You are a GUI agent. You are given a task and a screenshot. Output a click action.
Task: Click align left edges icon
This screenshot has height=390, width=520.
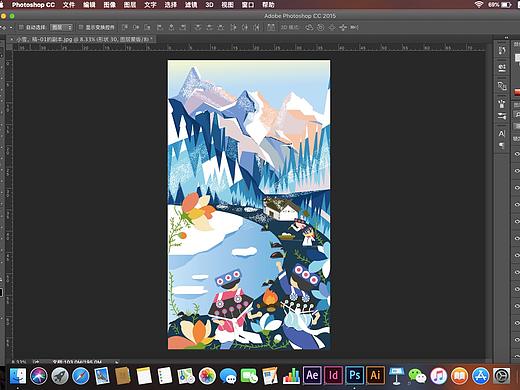coord(160,27)
